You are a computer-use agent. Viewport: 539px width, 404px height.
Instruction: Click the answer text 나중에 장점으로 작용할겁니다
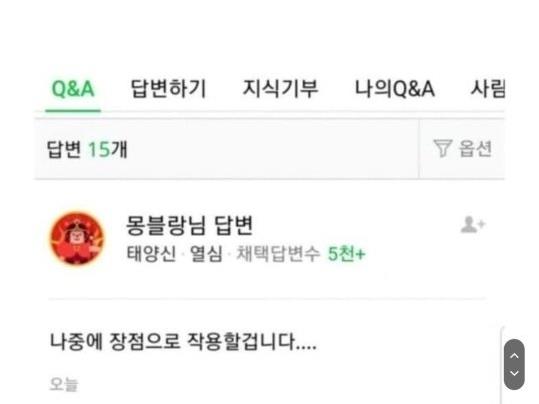pyautogui.click(x=183, y=341)
